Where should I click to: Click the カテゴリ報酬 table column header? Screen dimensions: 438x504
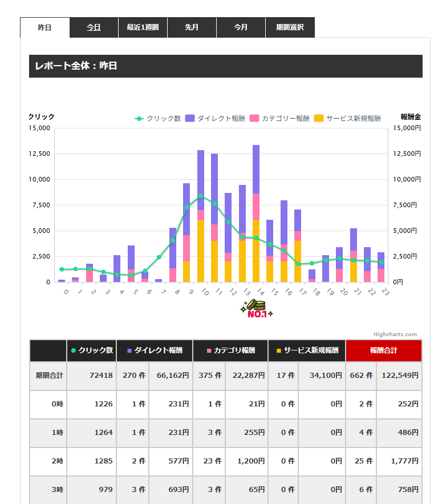pyautogui.click(x=230, y=350)
